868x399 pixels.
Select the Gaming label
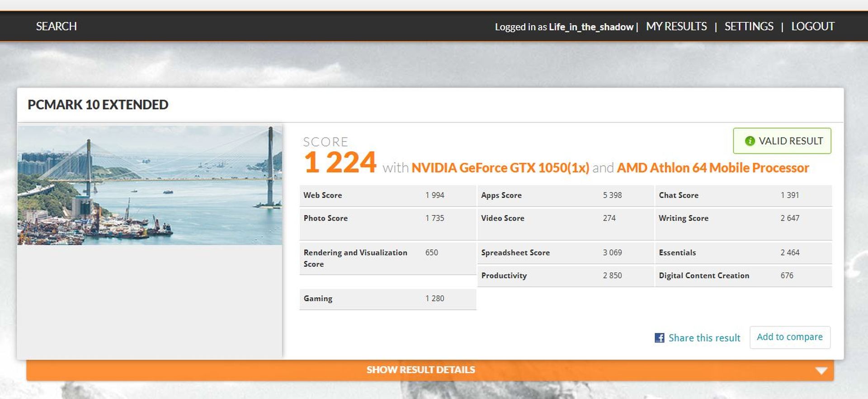(x=318, y=299)
